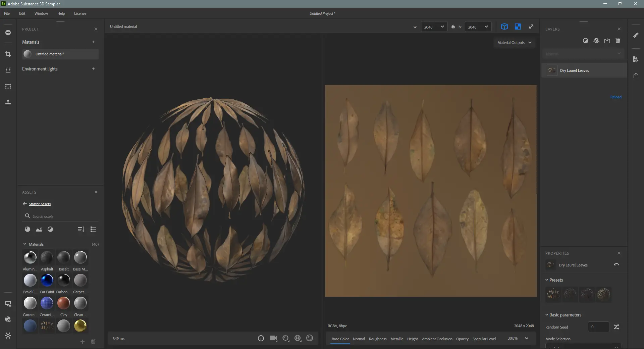644x349 pixels.
Task: Toggle the 3D view cube button
Action: [504, 27]
